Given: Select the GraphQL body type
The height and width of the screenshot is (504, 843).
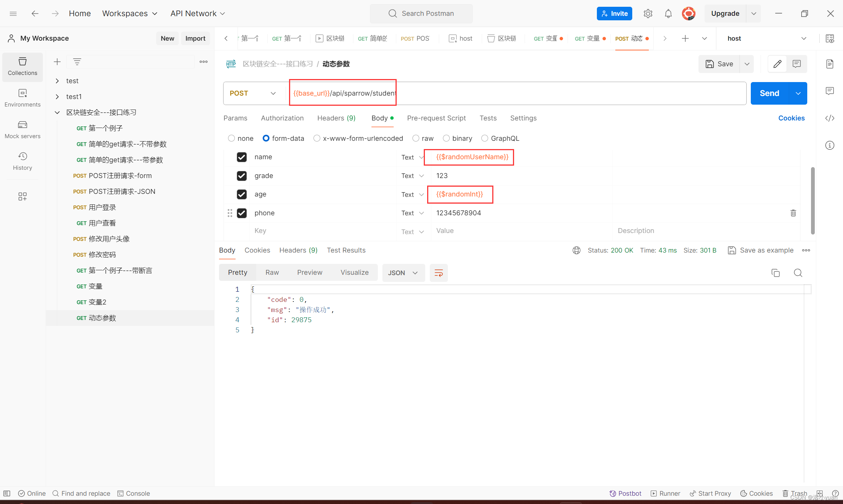Looking at the screenshot, I should 485,139.
